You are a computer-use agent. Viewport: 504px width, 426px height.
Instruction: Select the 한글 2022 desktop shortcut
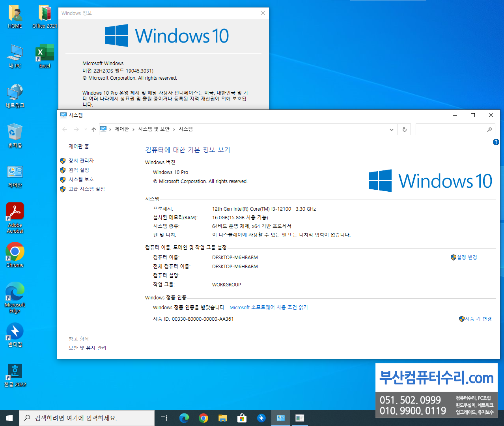[15, 375]
